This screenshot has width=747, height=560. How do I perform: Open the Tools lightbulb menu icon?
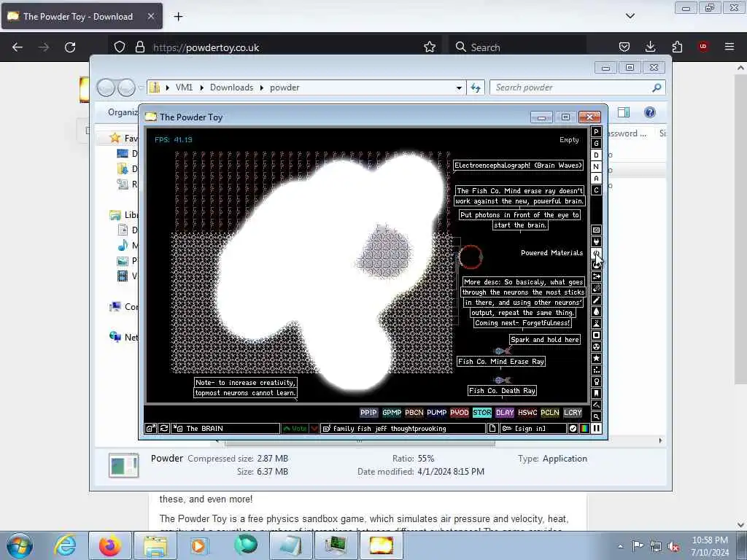point(596,382)
